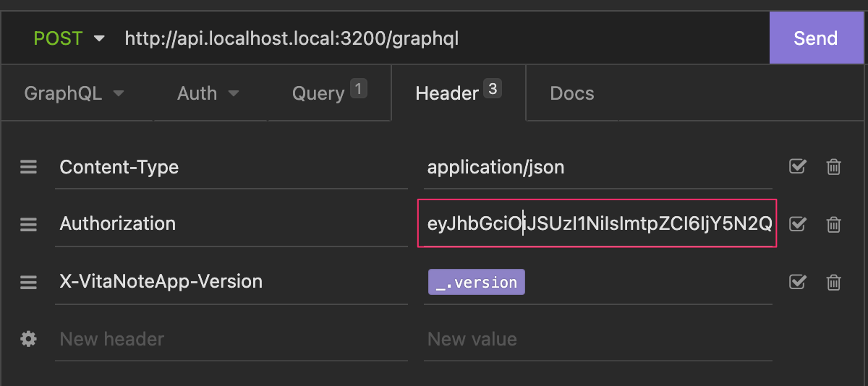Click the _.version template tag
Image resolution: width=868 pixels, height=386 pixels.
pyautogui.click(x=477, y=282)
